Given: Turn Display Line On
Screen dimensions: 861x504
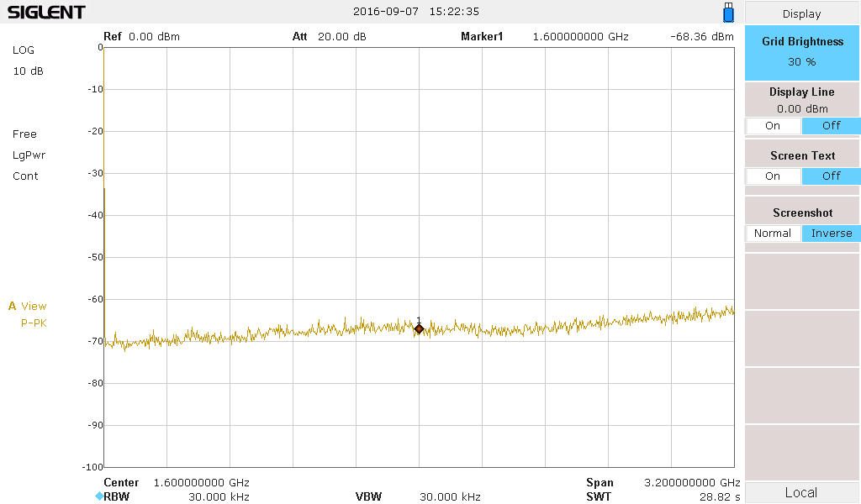Looking at the screenshot, I should click(773, 126).
